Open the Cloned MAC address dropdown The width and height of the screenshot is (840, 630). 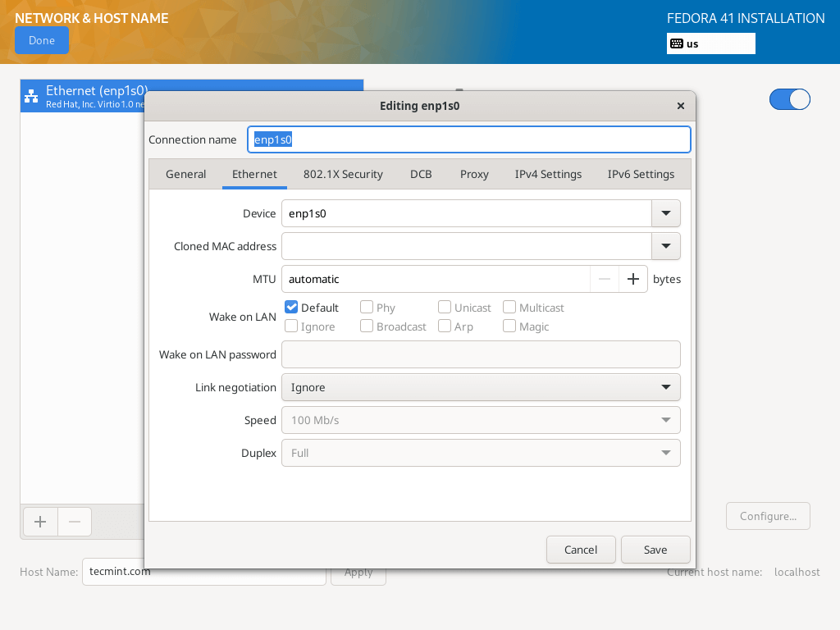pos(665,246)
